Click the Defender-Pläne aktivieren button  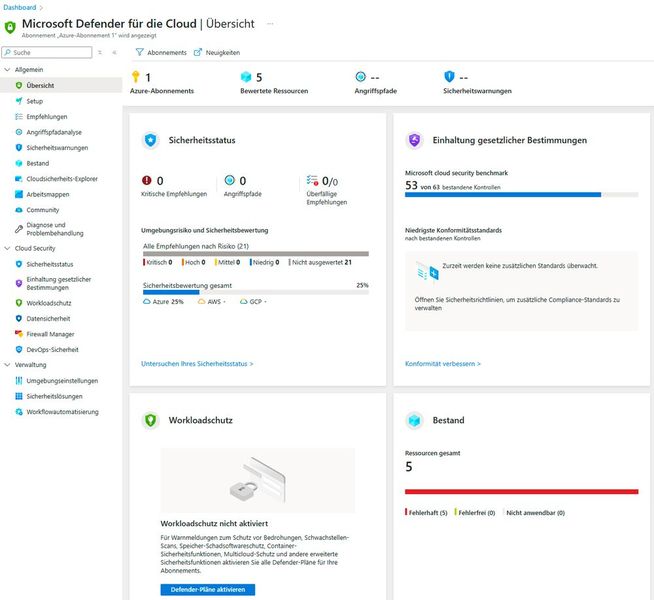[208, 590]
